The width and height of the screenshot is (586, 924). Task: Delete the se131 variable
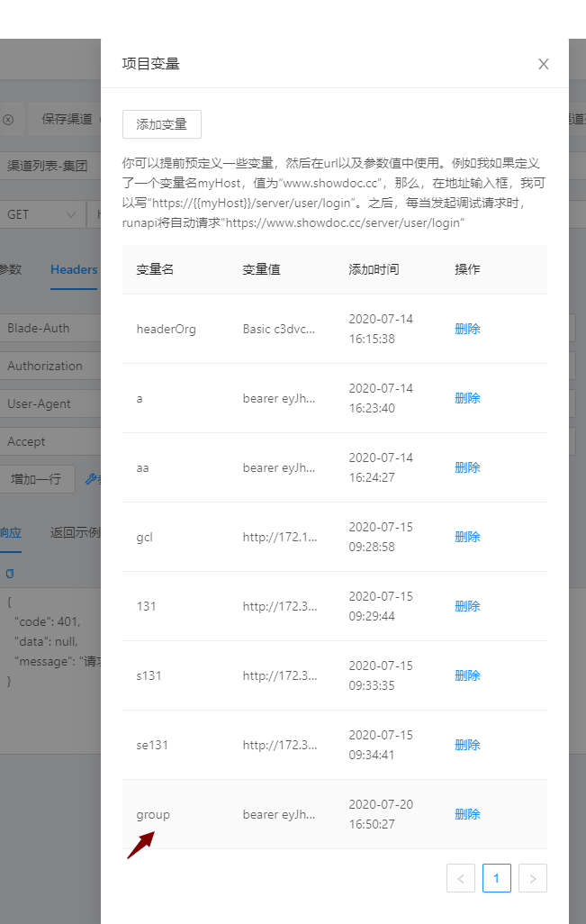[x=467, y=745]
